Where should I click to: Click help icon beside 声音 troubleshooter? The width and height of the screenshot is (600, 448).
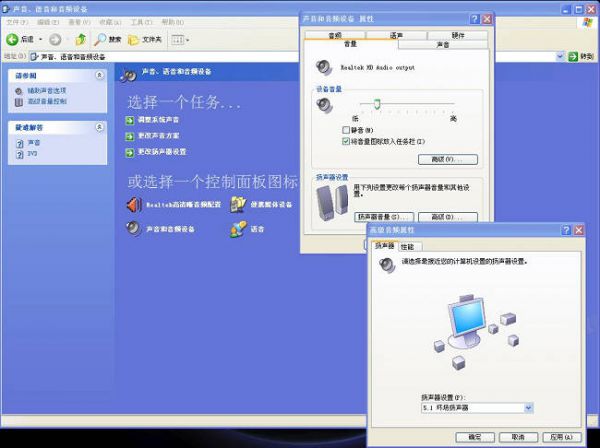pos(20,143)
